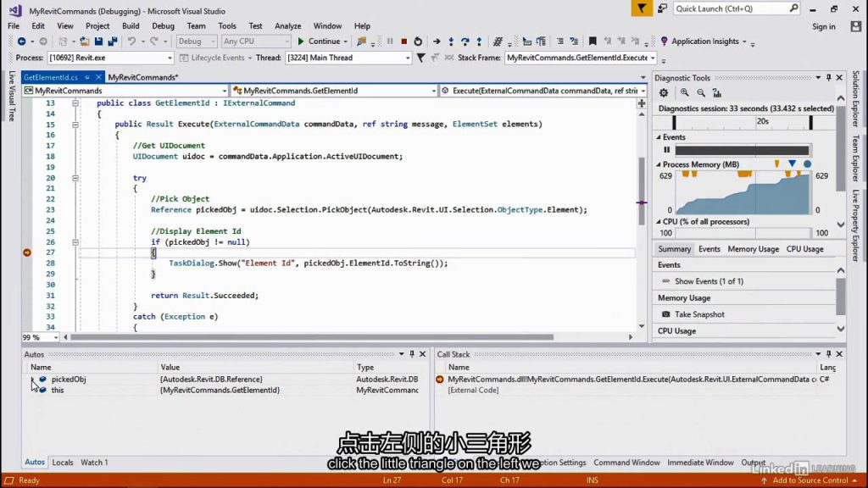
Task: Open a file with the toolbar folder icon
Action: point(84,42)
